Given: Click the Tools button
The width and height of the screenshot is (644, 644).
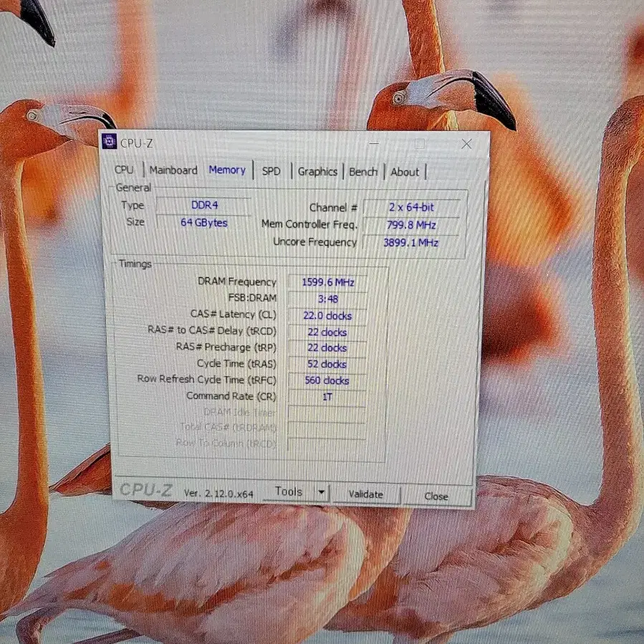Looking at the screenshot, I should pyautogui.click(x=288, y=491).
